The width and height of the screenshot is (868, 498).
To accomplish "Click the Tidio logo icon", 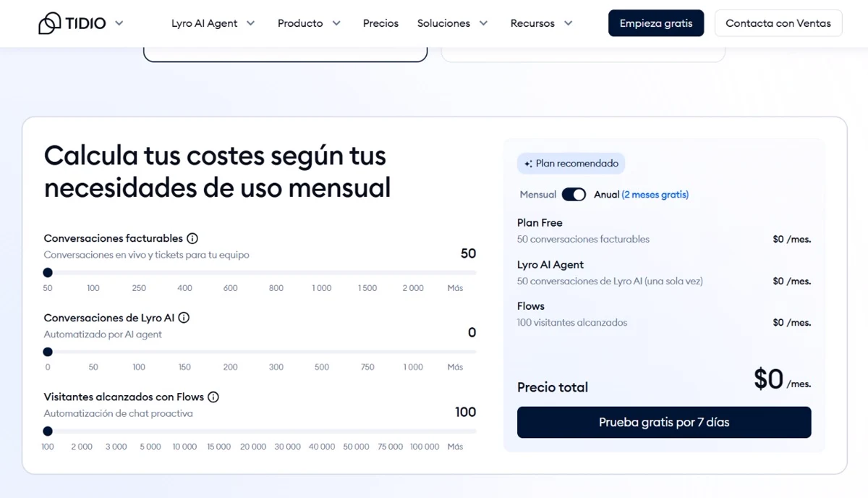I will [x=50, y=23].
